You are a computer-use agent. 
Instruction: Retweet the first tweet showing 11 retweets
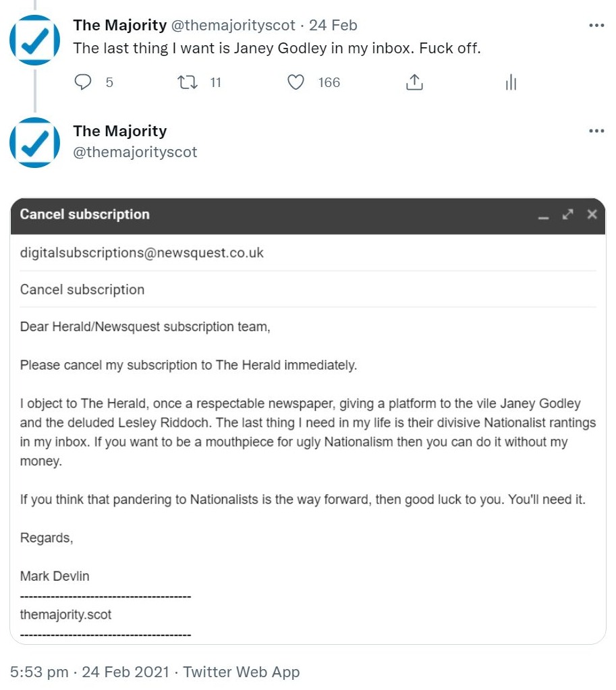(x=187, y=82)
